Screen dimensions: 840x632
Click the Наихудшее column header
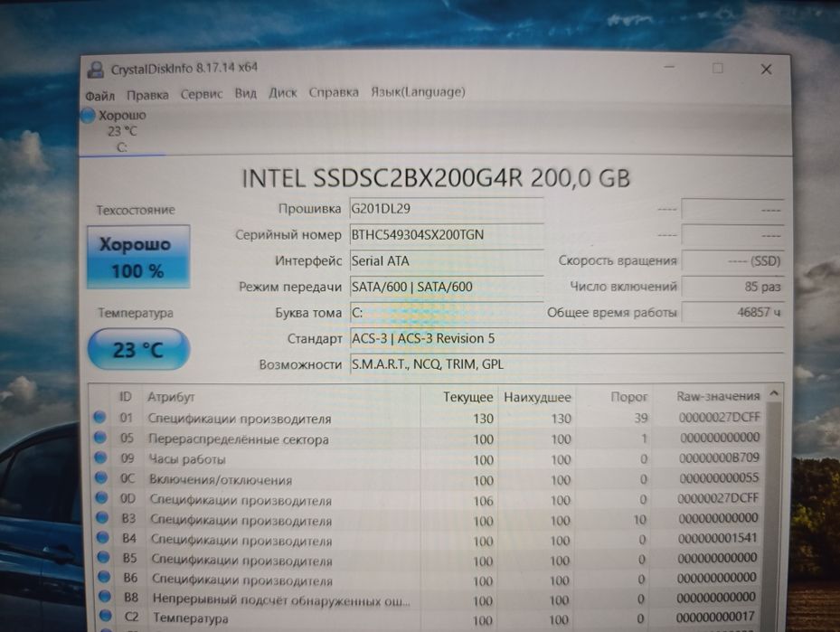(x=537, y=397)
